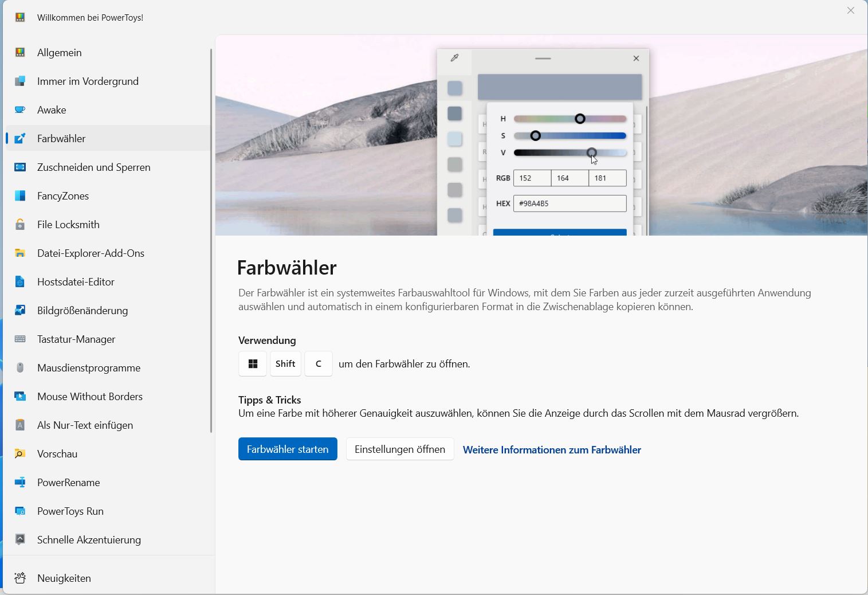Open the Awake coffee cup icon

20,109
